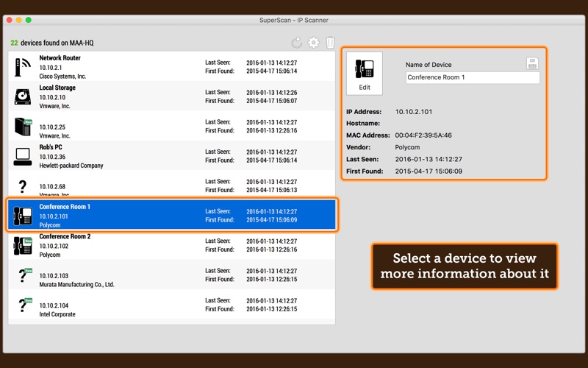Open settings via the gear icon
Viewport: 588px width, 368px height.
click(314, 43)
